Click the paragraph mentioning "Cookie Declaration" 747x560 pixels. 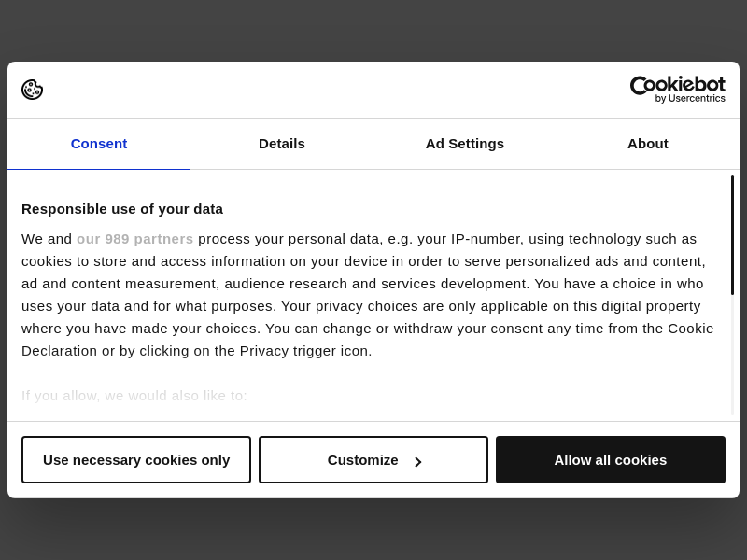click(369, 295)
